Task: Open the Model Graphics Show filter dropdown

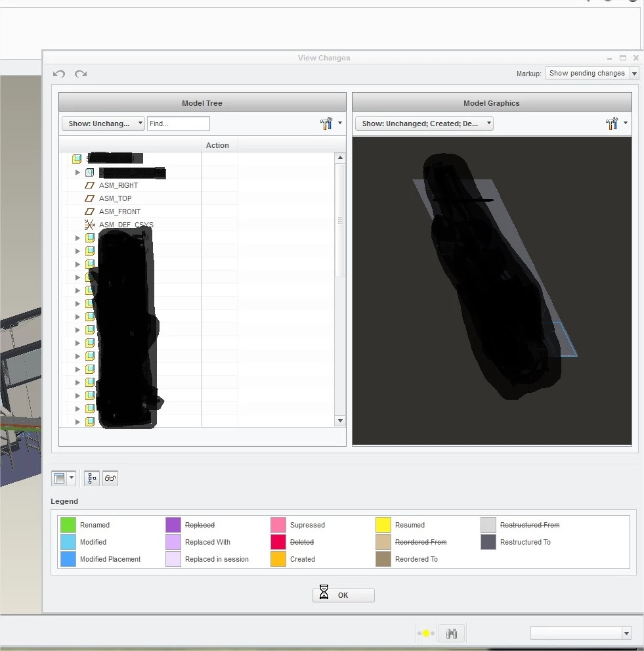Action: pyautogui.click(x=424, y=123)
